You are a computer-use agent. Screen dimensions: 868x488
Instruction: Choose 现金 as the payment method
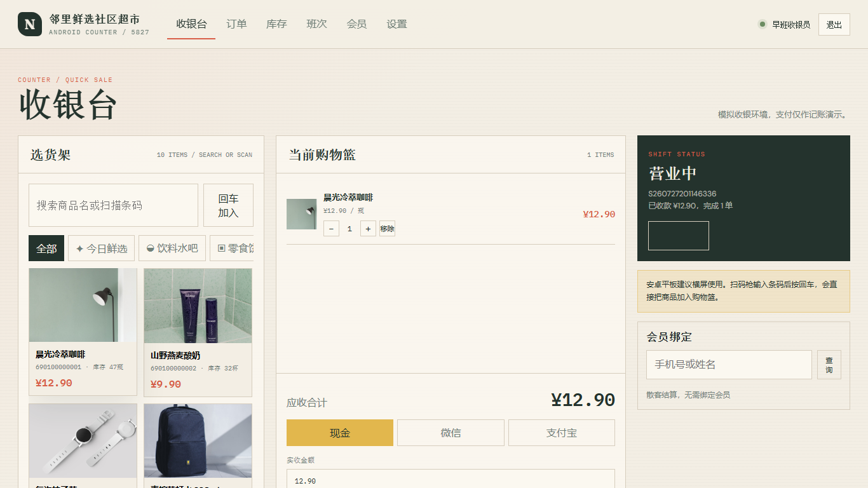340,433
